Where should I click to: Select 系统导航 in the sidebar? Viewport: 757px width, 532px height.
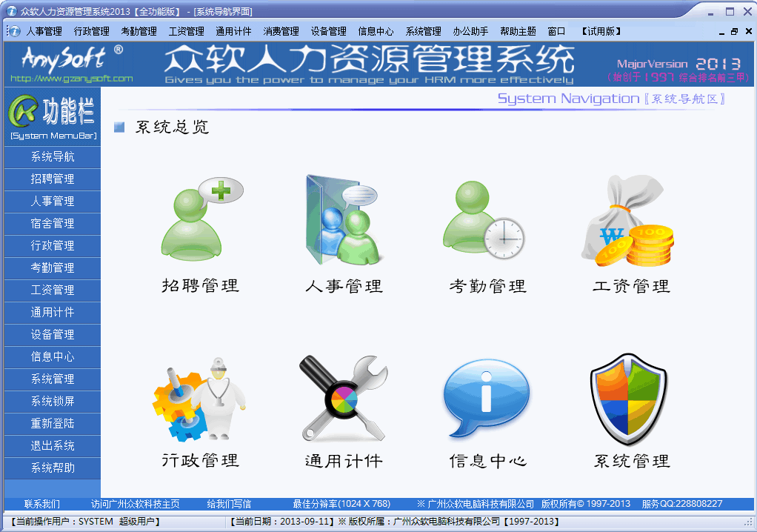[52, 157]
